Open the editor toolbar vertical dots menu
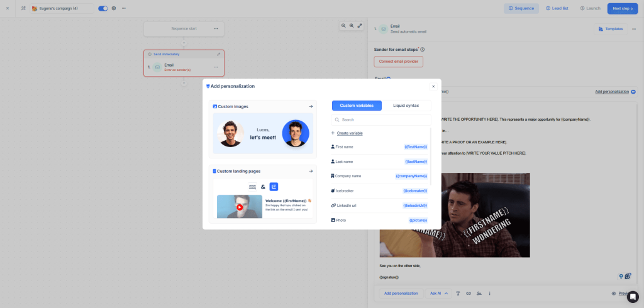Screen dimensions: 644x308 coord(489,293)
